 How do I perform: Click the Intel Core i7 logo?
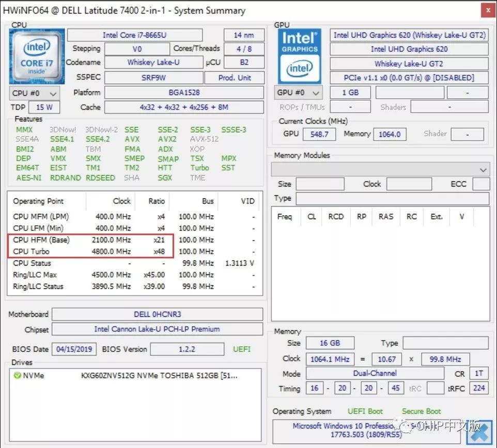pos(37,56)
